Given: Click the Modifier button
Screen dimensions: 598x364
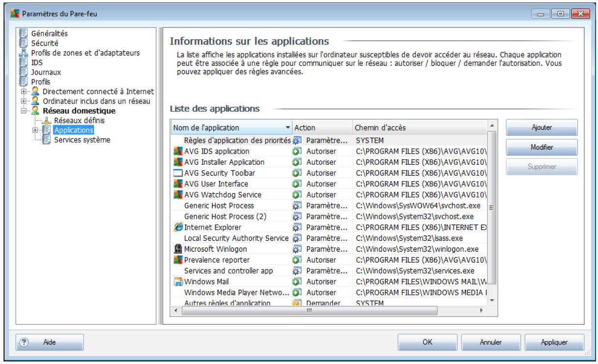Looking at the screenshot, I should pyautogui.click(x=542, y=147).
